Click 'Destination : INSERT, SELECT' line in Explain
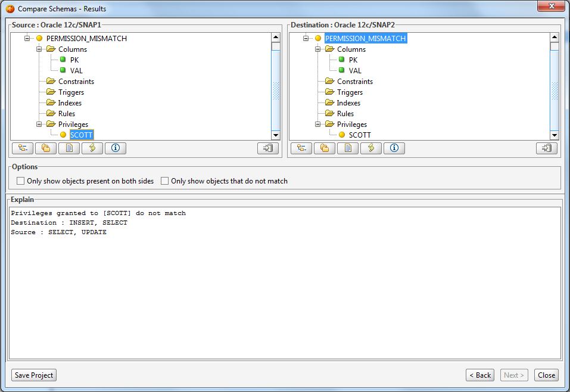The width and height of the screenshot is (570, 392). click(x=69, y=223)
